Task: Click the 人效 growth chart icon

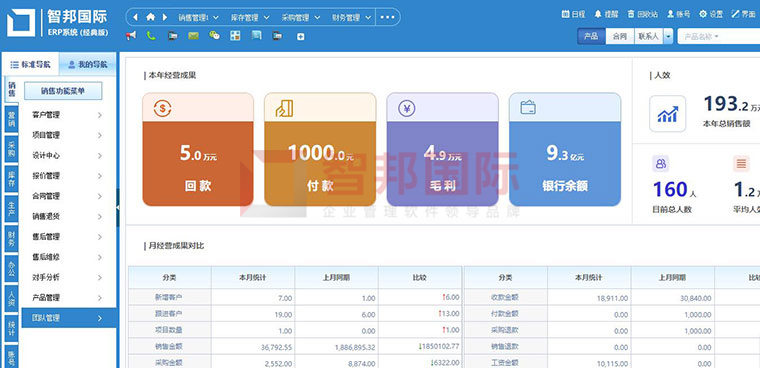Action: (668, 114)
